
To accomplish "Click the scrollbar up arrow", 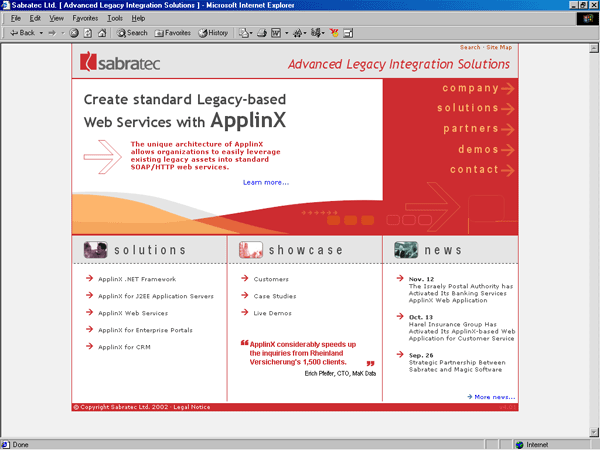I will coord(593,48).
